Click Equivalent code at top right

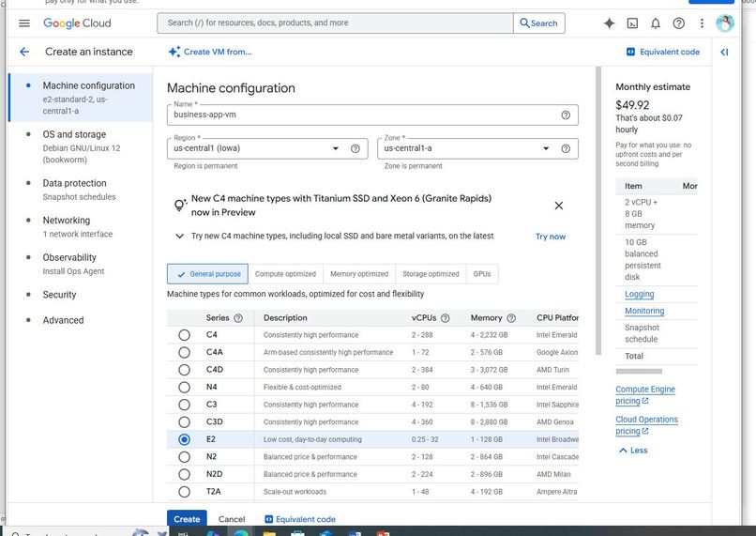point(662,52)
